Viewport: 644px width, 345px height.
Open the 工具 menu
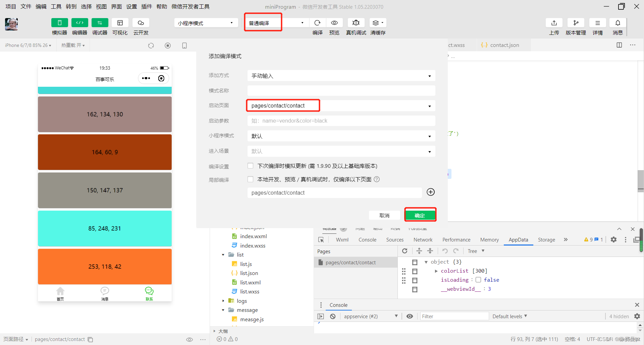click(x=56, y=6)
